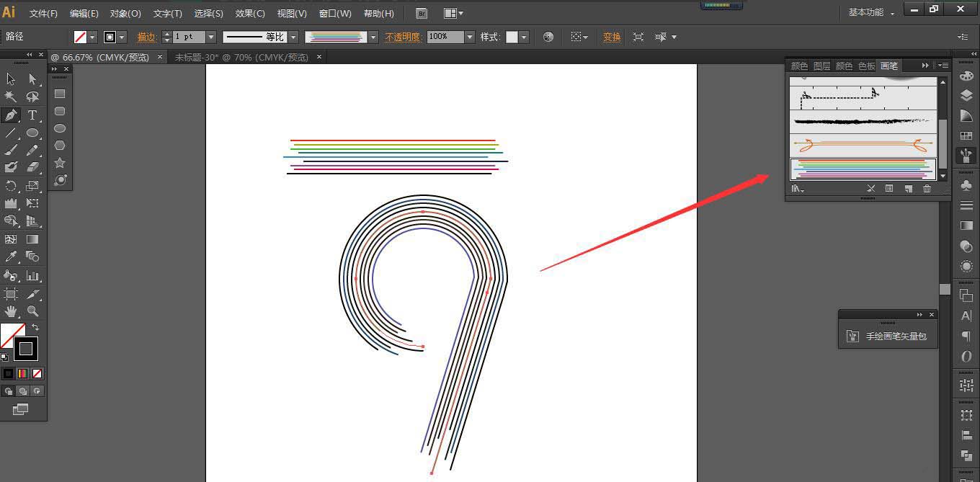Click 不透明度 opacity link

coord(403,37)
